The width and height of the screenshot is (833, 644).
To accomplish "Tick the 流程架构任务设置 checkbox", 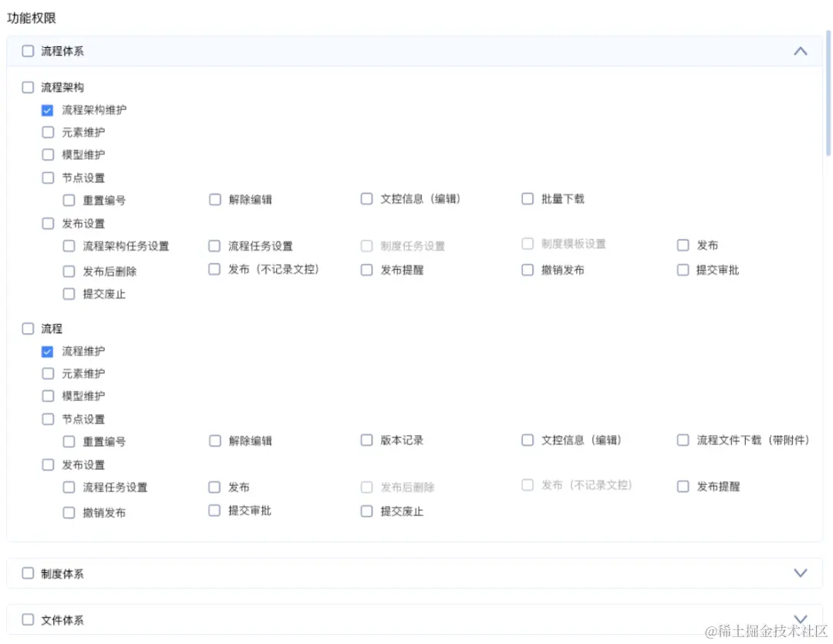I will tap(69, 246).
